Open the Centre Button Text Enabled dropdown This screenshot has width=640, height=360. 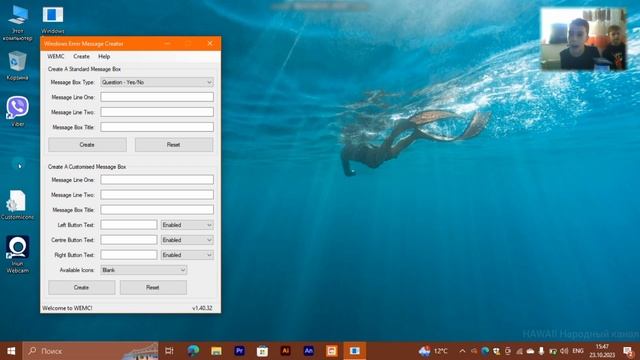[187, 240]
